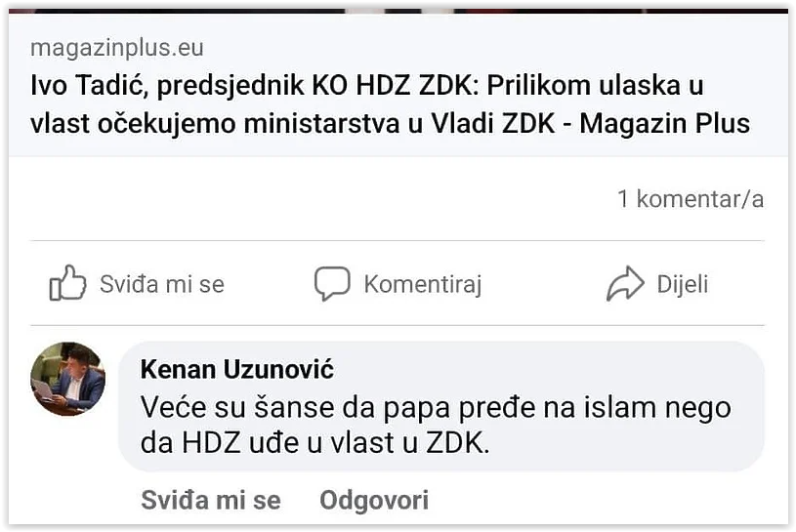Viewport: 796px width, 532px height.
Task: Click the thumbs-up Like icon
Action: click(x=67, y=283)
